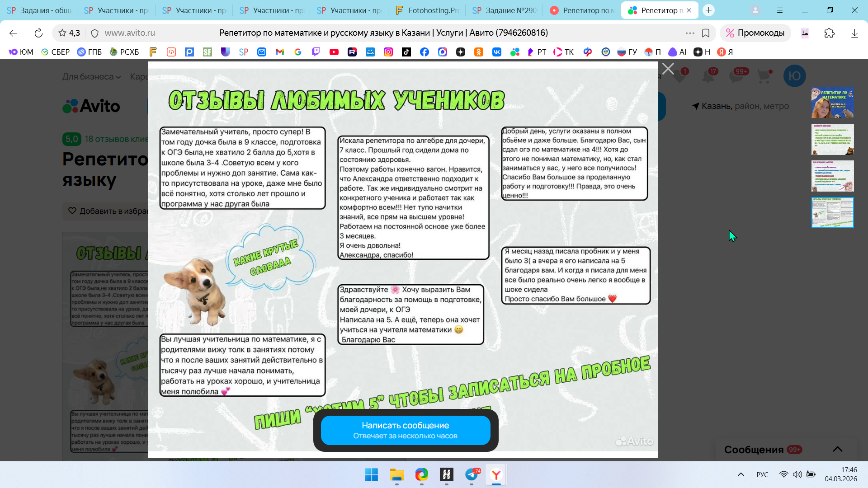Show hidden system tray icons
Screen dimensions: 868x488
(x=741, y=474)
